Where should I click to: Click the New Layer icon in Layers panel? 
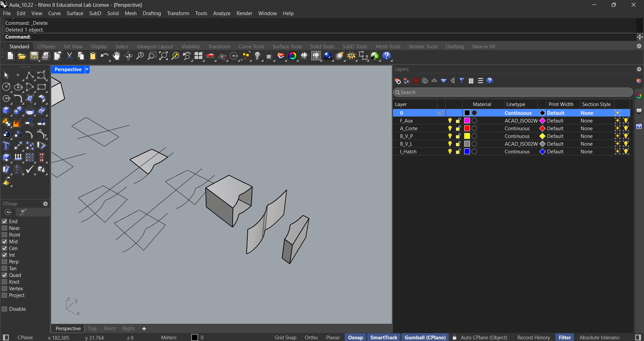pos(398,81)
